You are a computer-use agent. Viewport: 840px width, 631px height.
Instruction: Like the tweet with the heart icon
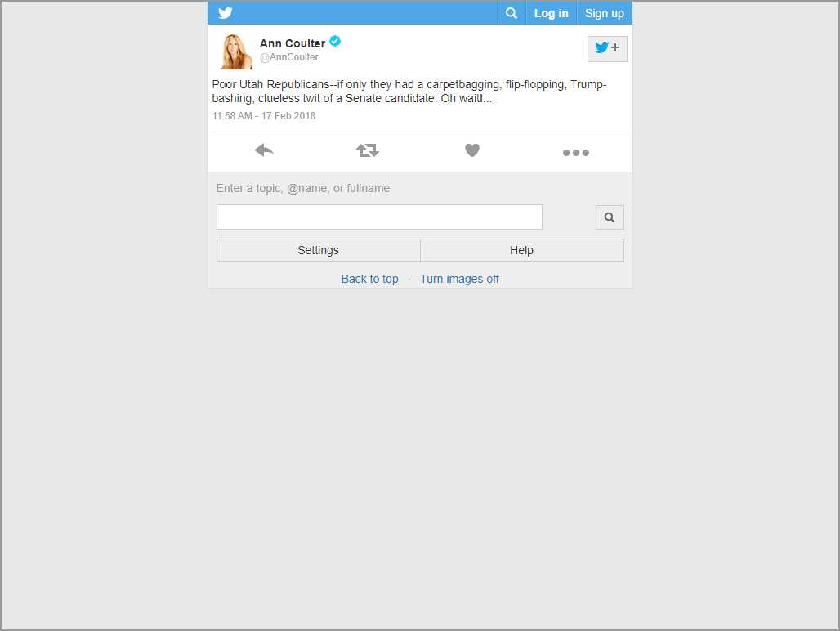[x=471, y=150]
